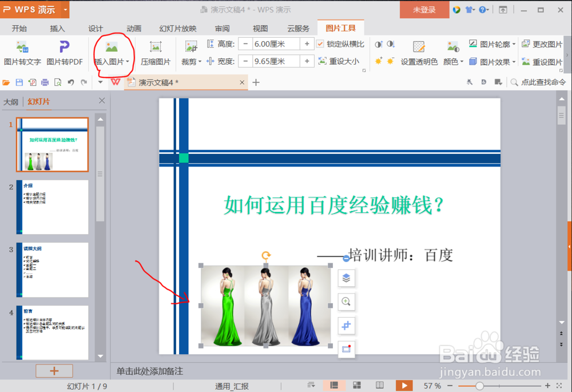Viewport: 572px width, 392px height.
Task: Click the 图片转PDF conversion icon
Action: pos(64,52)
